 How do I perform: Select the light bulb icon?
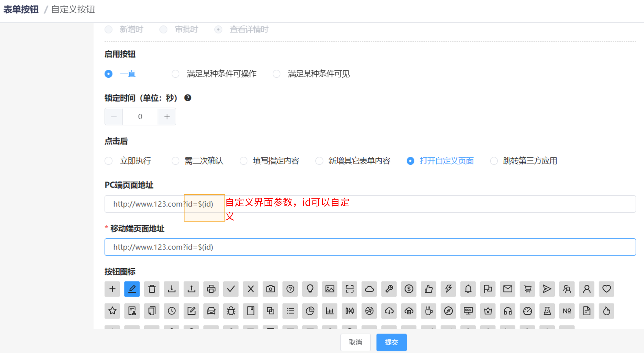click(x=310, y=289)
